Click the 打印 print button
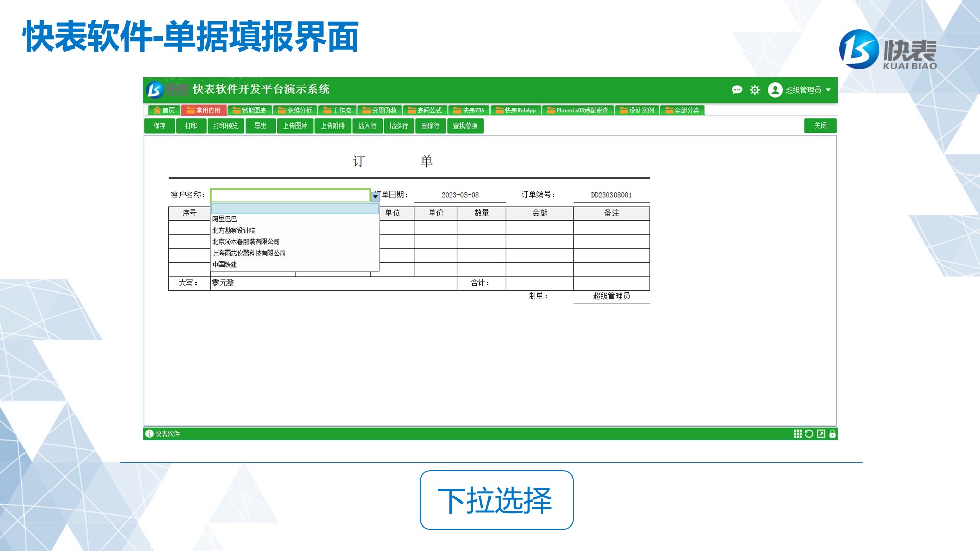This screenshot has width=980, height=551. [191, 126]
